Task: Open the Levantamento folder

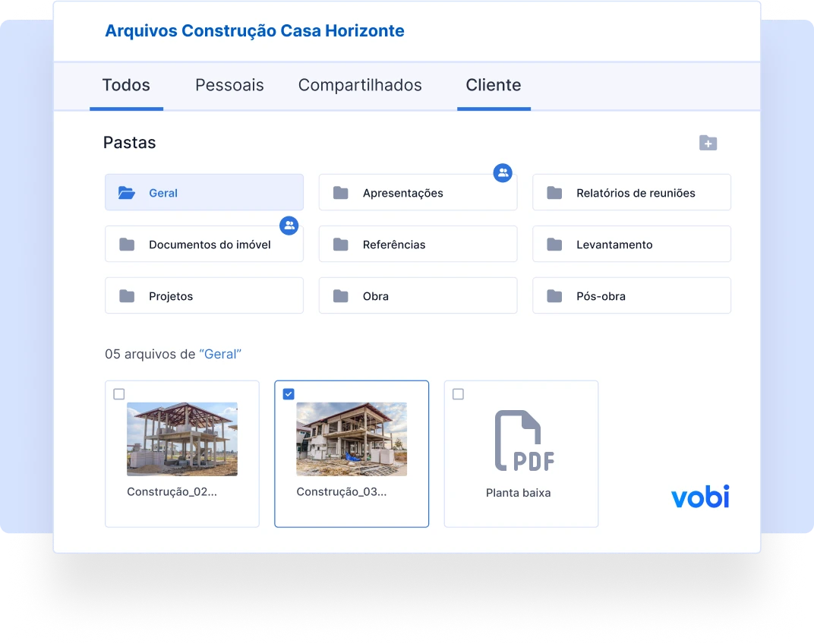Action: coord(632,244)
